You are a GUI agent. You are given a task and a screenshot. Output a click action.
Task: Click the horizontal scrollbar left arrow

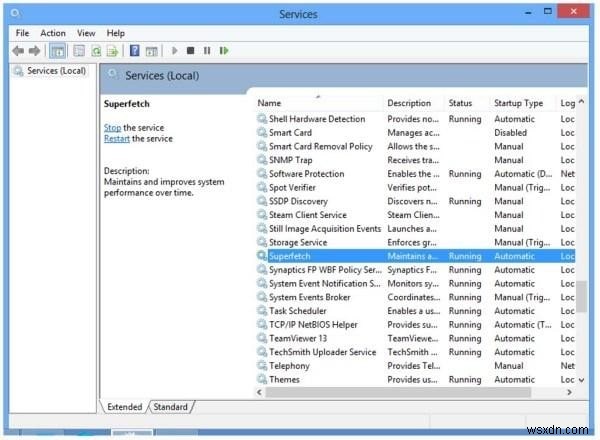(x=259, y=392)
